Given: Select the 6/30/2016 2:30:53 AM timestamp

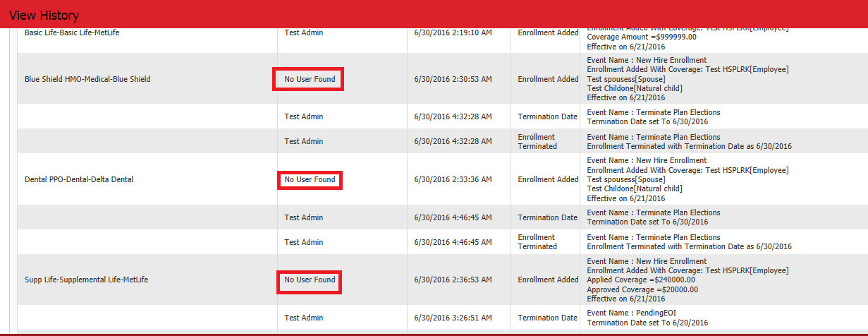Looking at the screenshot, I should [453, 79].
